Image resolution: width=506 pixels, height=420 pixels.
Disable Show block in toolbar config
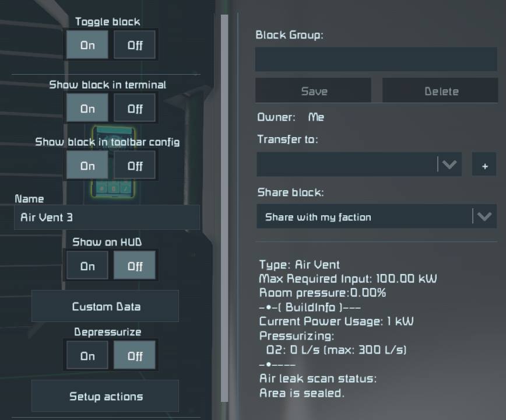(135, 165)
